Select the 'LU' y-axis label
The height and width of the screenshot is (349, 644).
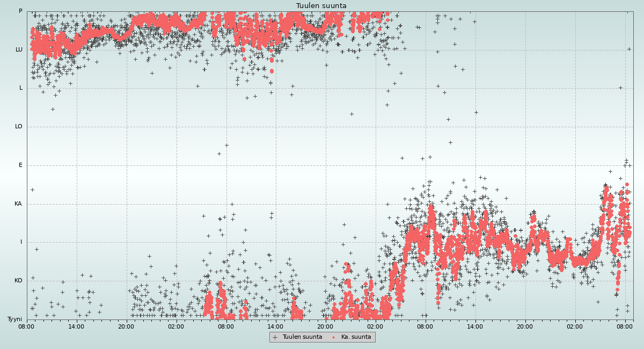[x=19, y=50]
